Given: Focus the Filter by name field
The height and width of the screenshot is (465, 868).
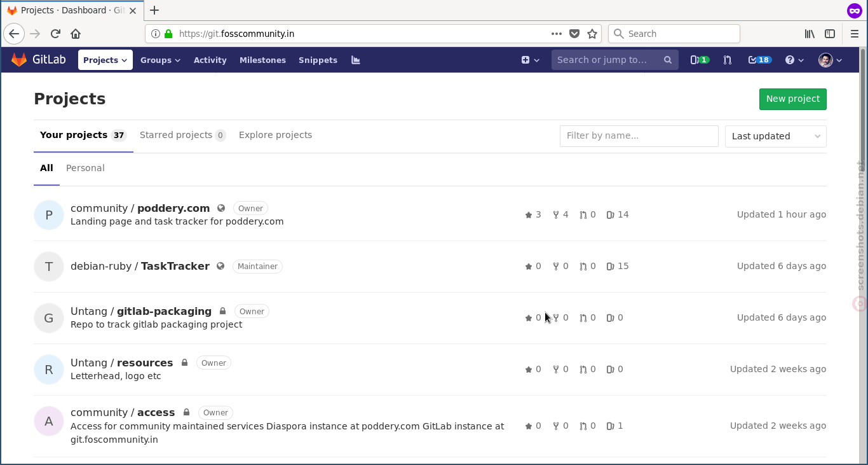Looking at the screenshot, I should 639,135.
